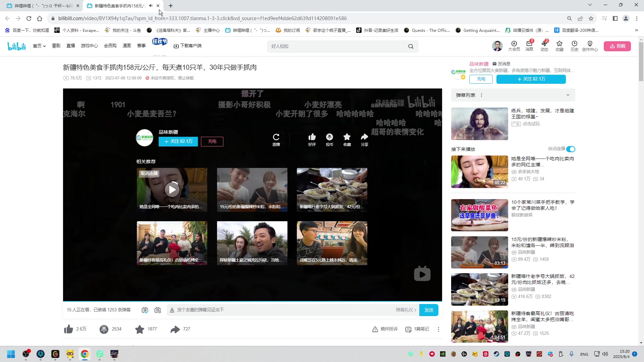Click in-player 关注 82.1万 button

pos(178,141)
